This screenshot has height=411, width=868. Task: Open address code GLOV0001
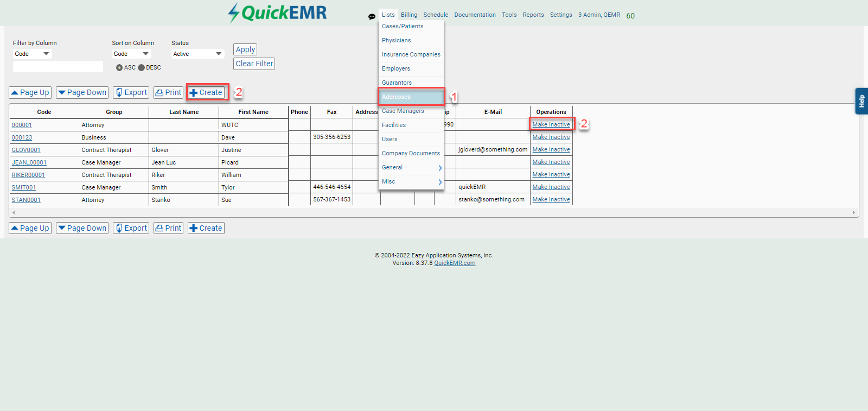26,150
